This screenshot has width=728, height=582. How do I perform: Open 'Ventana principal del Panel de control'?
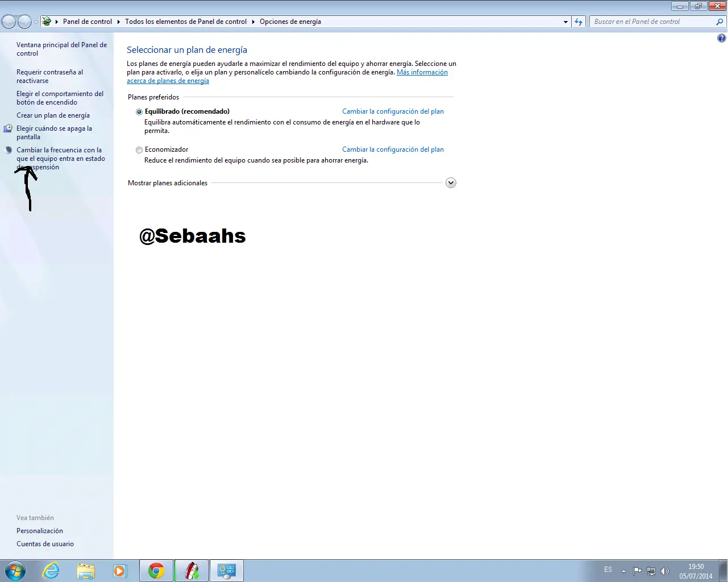coord(61,49)
